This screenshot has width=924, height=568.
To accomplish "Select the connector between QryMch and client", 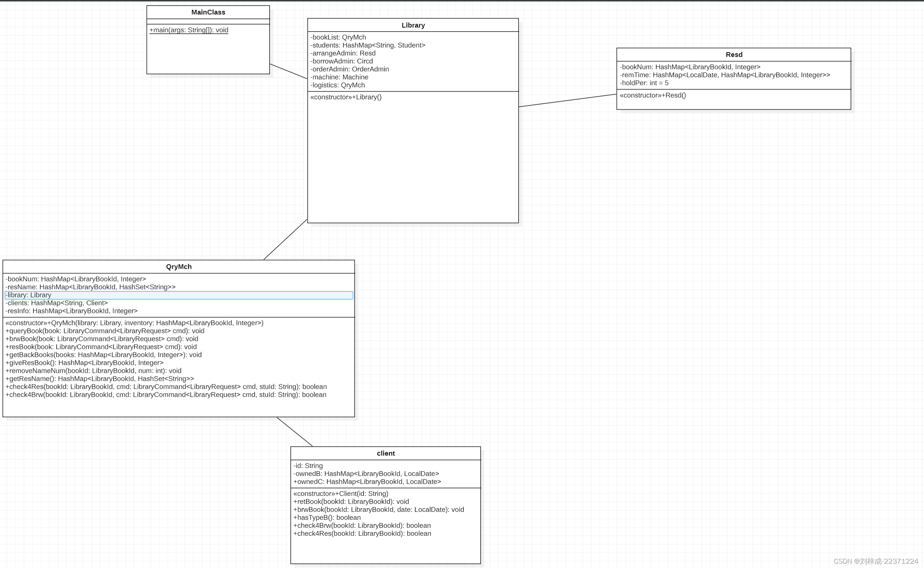I will (x=295, y=432).
